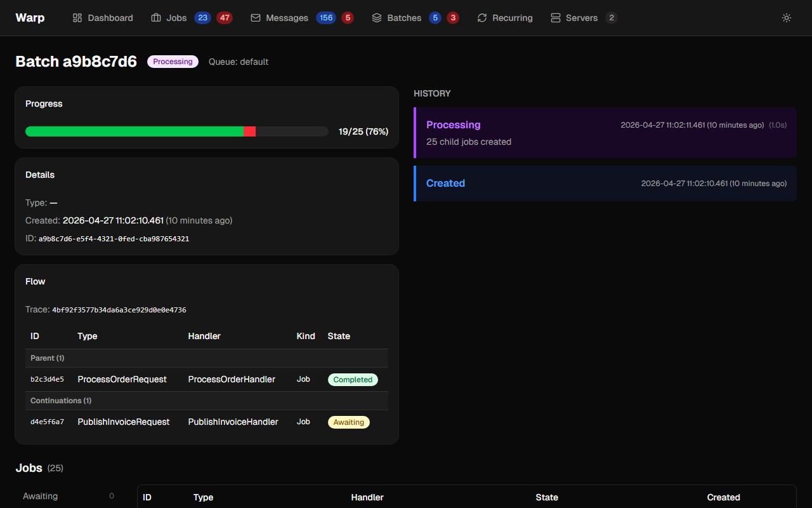Click the Messages envelope icon
This screenshot has width=812, height=508.
pyautogui.click(x=256, y=18)
